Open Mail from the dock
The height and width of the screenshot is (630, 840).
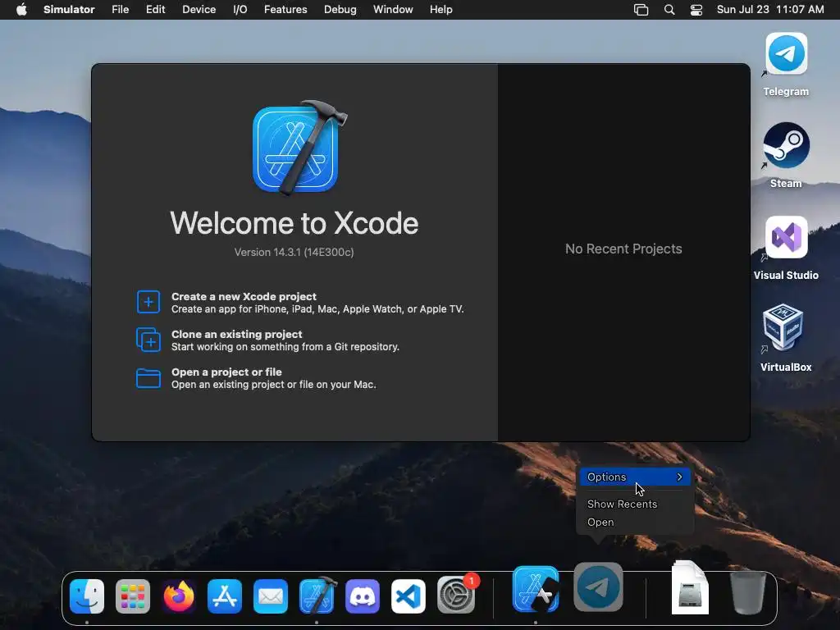coord(271,596)
